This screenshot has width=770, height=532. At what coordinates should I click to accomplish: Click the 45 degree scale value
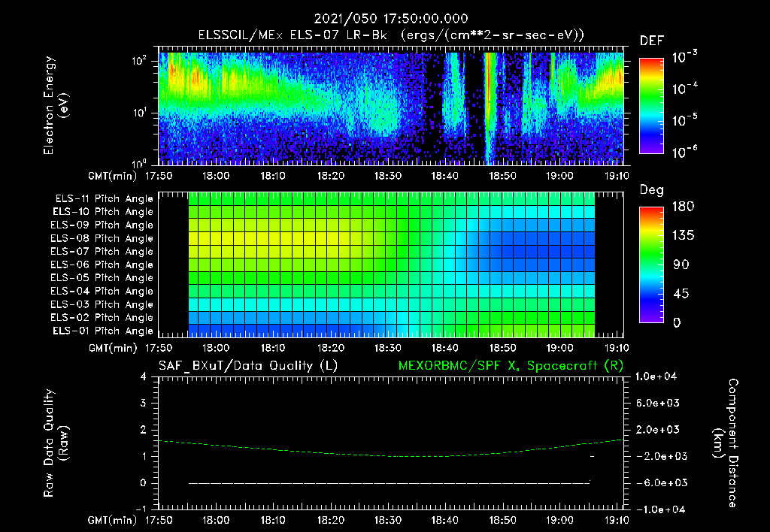pyautogui.click(x=681, y=294)
